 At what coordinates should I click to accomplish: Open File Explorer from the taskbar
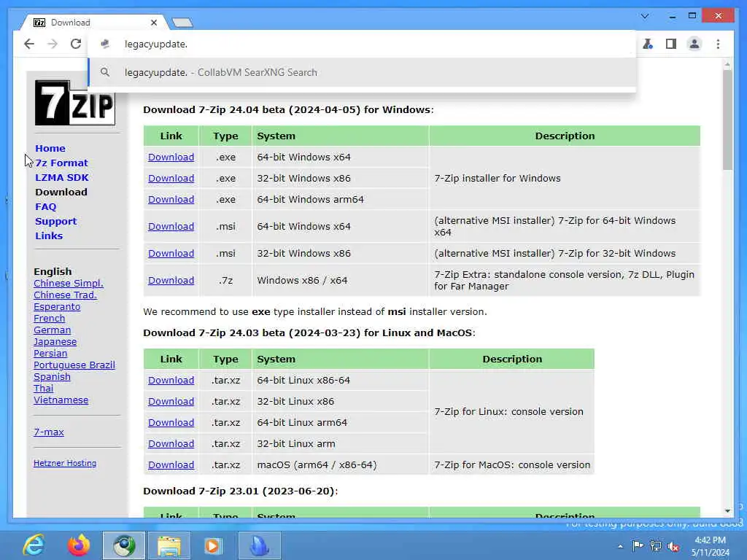(x=169, y=545)
